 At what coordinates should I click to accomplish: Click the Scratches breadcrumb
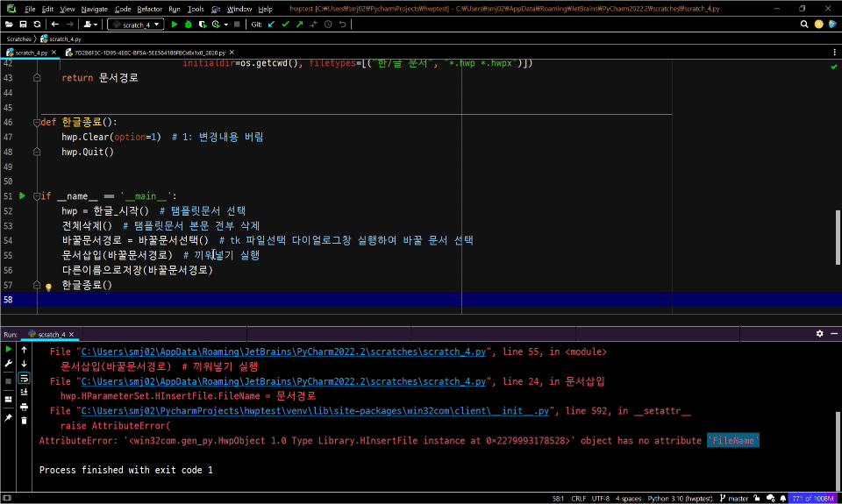tap(18, 39)
